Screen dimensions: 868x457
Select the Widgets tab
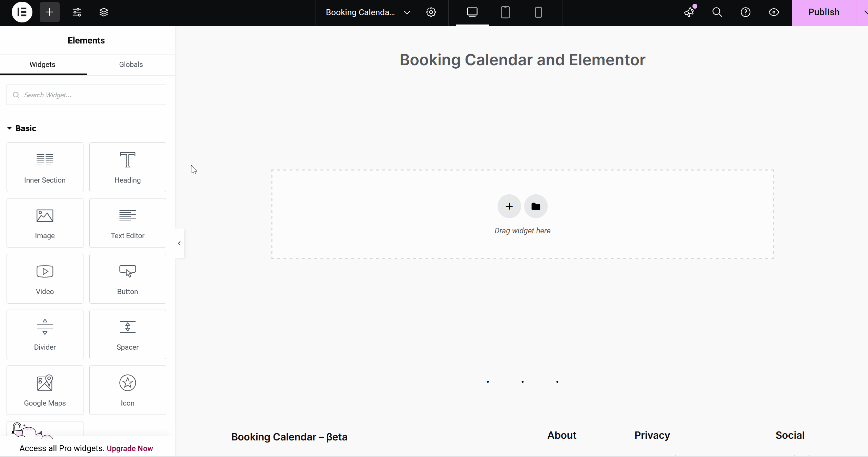(42, 65)
